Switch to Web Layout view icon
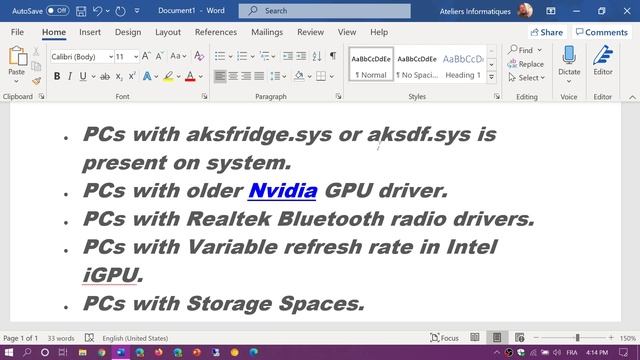Screen dimensions: 640x360 (x=519, y=338)
